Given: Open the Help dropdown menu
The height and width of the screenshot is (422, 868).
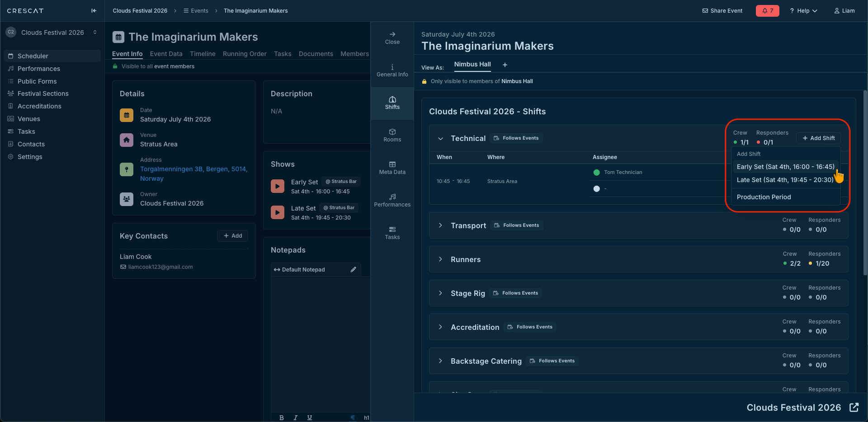Looking at the screenshot, I should pyautogui.click(x=803, y=11).
